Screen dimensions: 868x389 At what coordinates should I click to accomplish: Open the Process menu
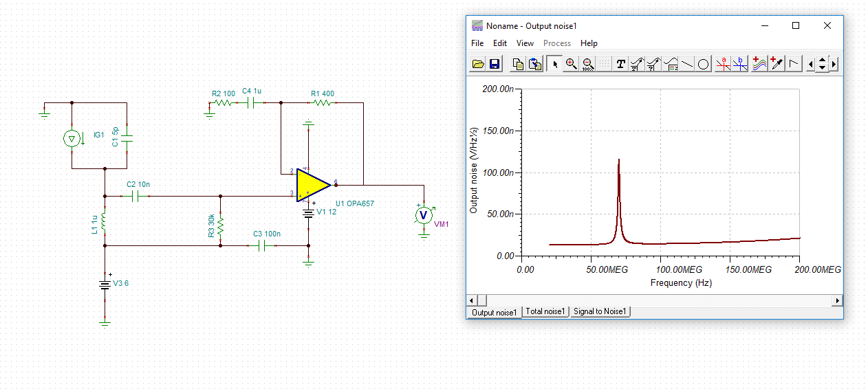pyautogui.click(x=557, y=43)
